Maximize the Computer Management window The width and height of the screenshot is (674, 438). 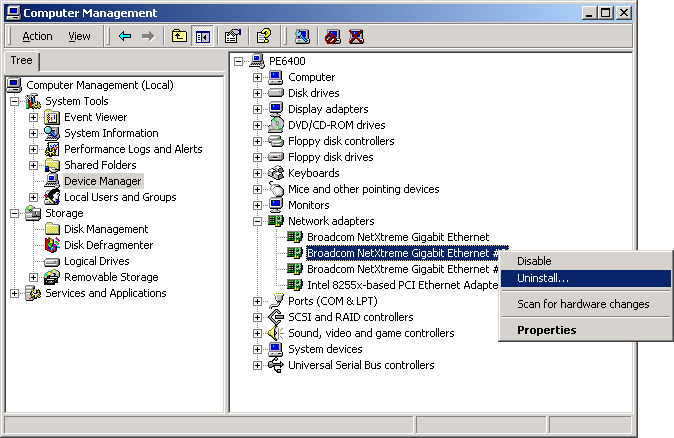pos(605,13)
